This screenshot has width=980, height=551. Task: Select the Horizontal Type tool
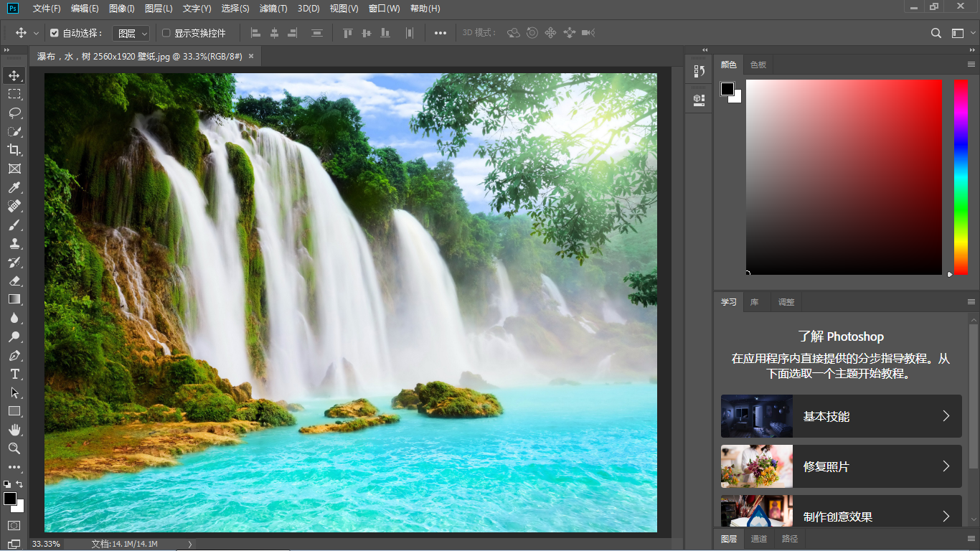(14, 374)
